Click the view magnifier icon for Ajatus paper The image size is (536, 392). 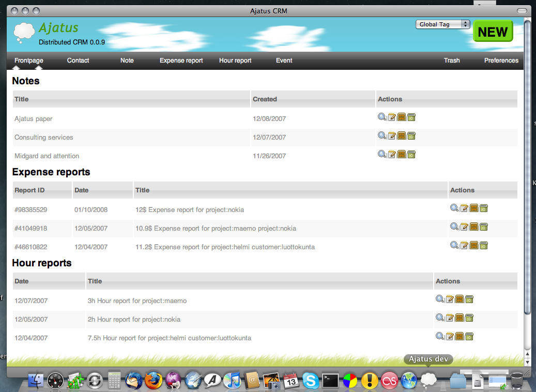coord(382,117)
